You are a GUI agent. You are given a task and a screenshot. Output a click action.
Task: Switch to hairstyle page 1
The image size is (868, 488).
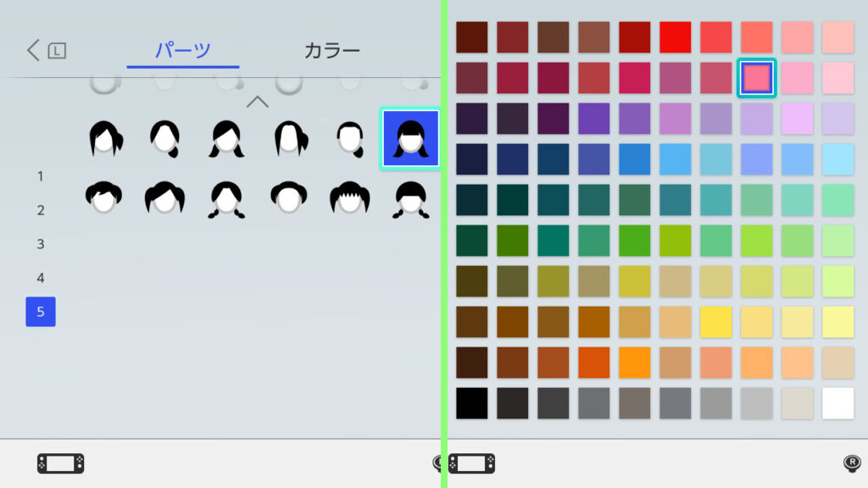coord(41,176)
